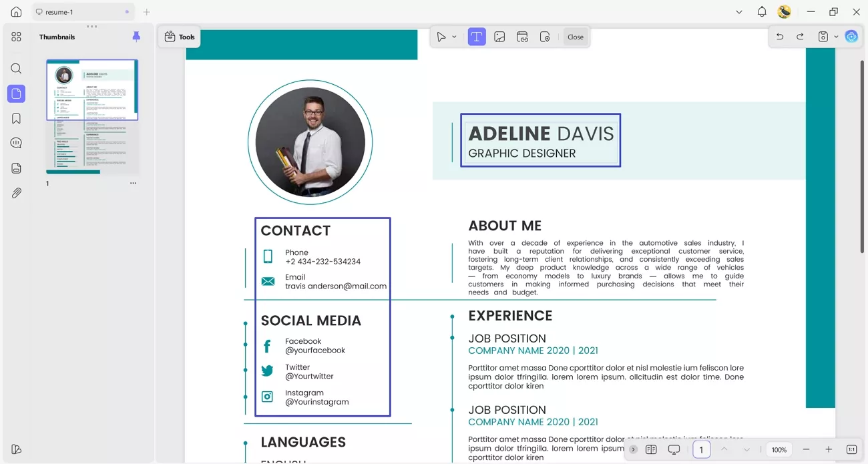Screen dimensions: 868x464
Task: Select the Thumbnails panel icon in sidebar
Action: 16,93
